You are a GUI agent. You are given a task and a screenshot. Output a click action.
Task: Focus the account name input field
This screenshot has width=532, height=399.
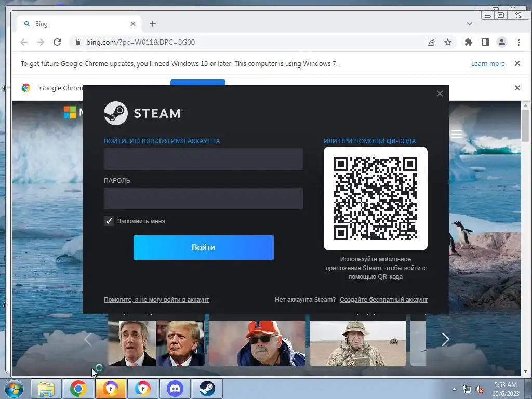click(x=203, y=159)
